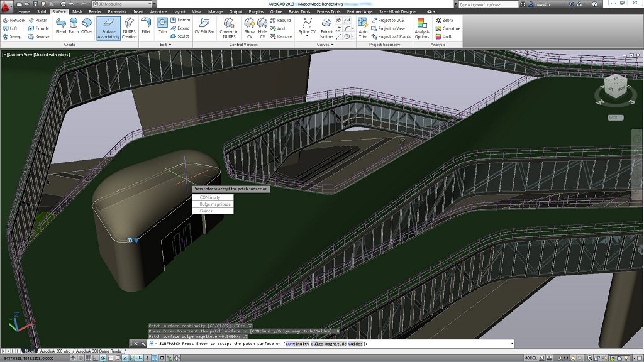Switch to the Mesh ribbon tab
This screenshot has width=644, height=362.
pos(78,10)
